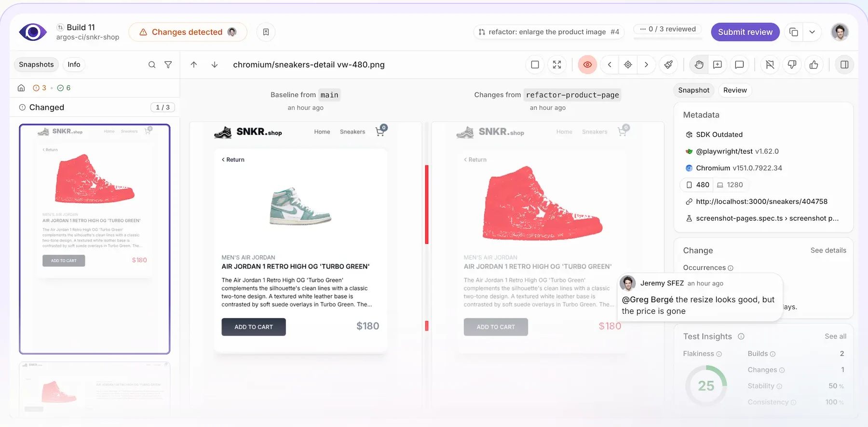Jump to next change with right chevron
Image resolution: width=868 pixels, height=427 pixels.
coord(646,65)
